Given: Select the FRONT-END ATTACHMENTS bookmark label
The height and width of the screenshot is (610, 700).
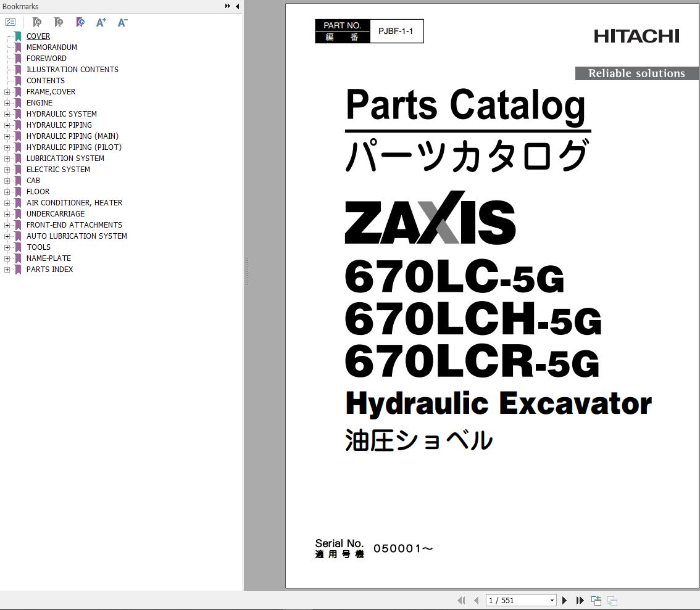Looking at the screenshot, I should click(x=74, y=225).
